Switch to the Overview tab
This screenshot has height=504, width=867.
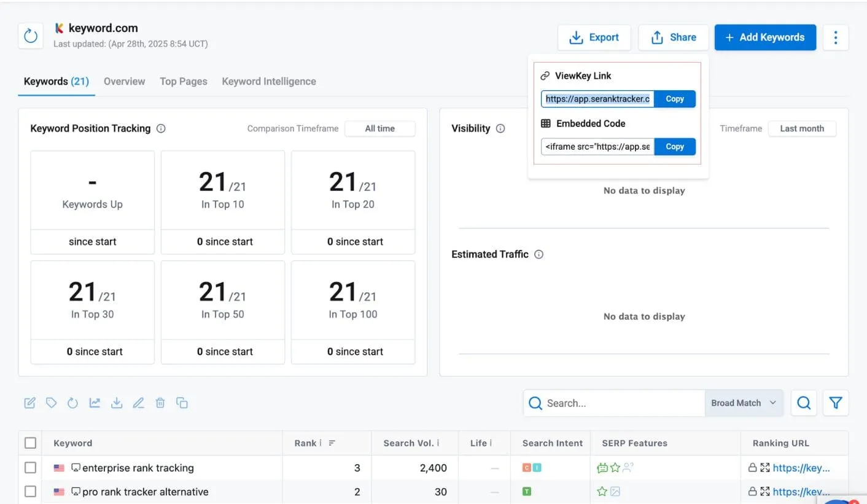point(124,81)
